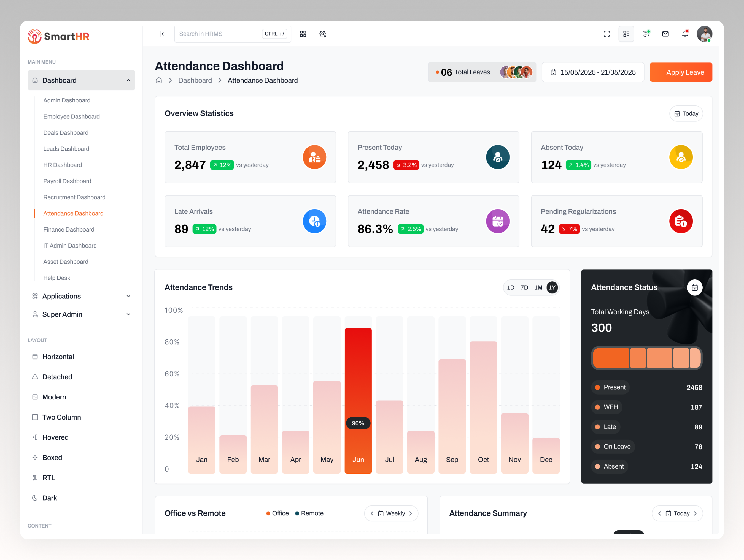Open the chat messages icon
The height and width of the screenshot is (560, 744).
click(646, 34)
